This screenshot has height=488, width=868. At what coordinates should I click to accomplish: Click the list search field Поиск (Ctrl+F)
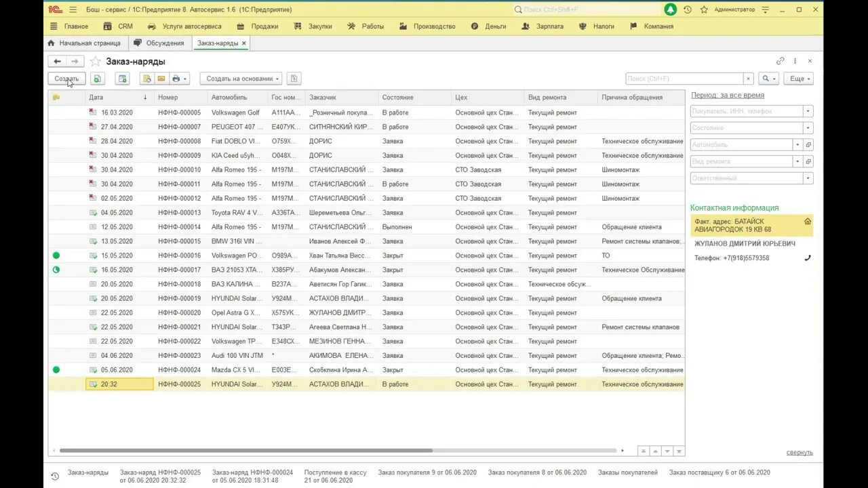(x=684, y=79)
